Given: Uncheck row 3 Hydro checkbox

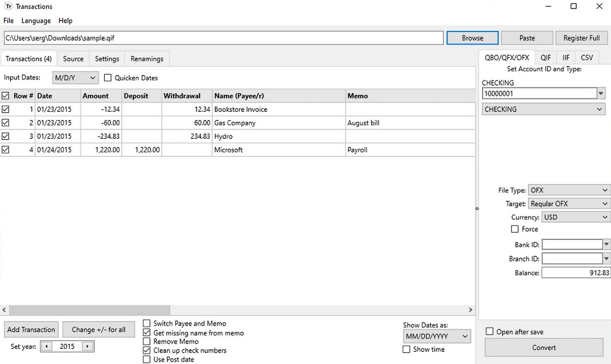Looking at the screenshot, I should [x=6, y=136].
